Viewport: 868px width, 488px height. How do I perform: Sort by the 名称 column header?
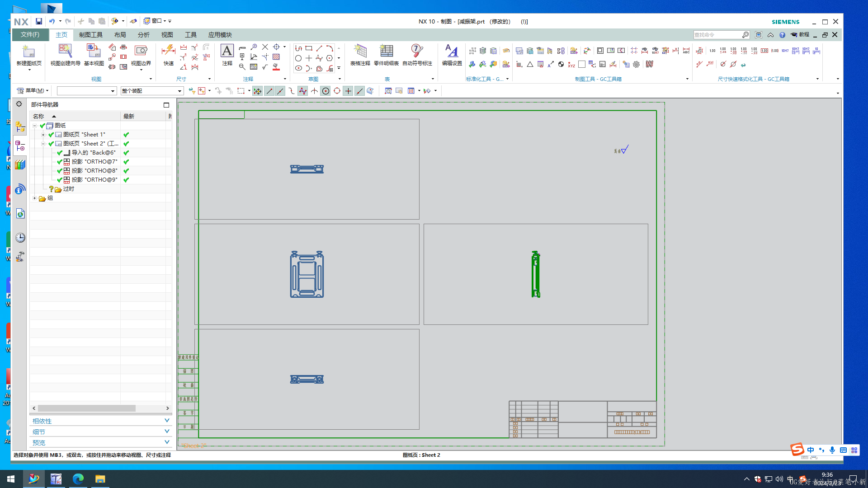coord(75,116)
